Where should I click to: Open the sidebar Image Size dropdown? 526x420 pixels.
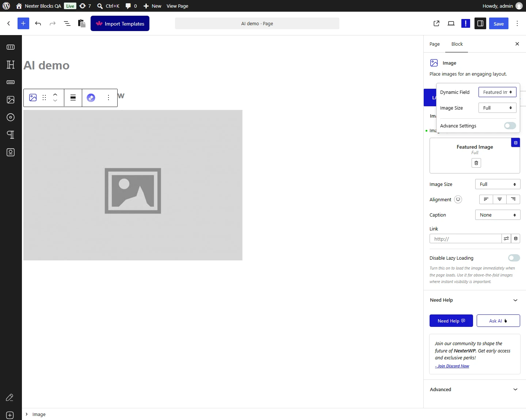[498, 184]
